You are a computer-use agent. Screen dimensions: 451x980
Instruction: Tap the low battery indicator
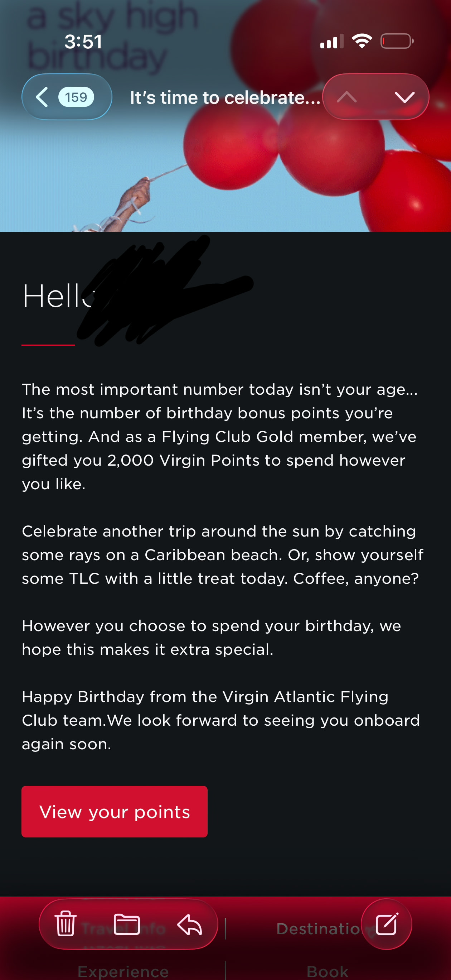pyautogui.click(x=397, y=41)
